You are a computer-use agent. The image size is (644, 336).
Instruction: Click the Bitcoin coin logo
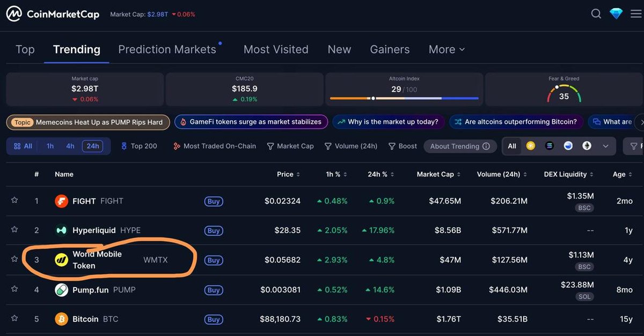coord(62,319)
